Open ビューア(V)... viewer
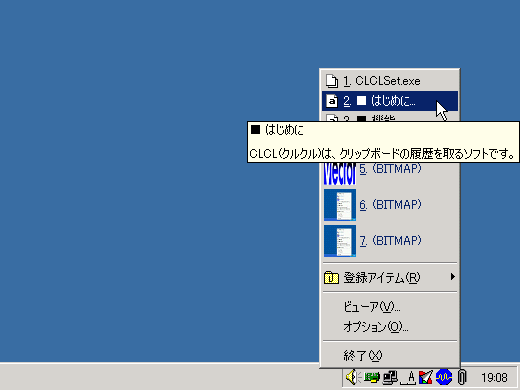520x390 pixels. tap(390, 307)
